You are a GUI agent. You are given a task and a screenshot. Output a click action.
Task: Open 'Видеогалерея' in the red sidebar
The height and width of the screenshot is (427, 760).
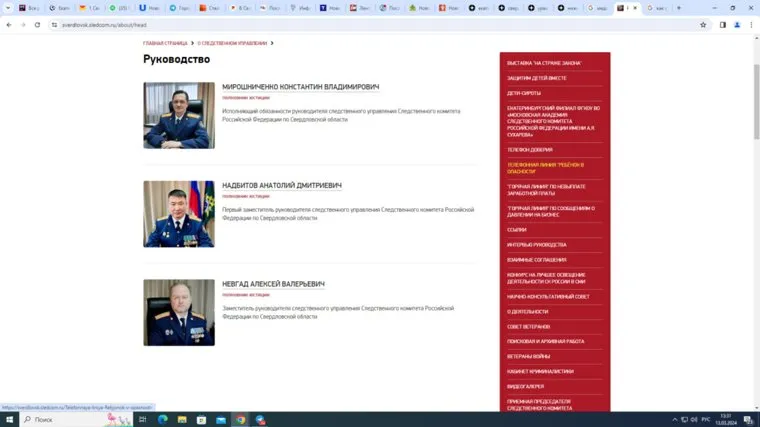[x=526, y=386]
